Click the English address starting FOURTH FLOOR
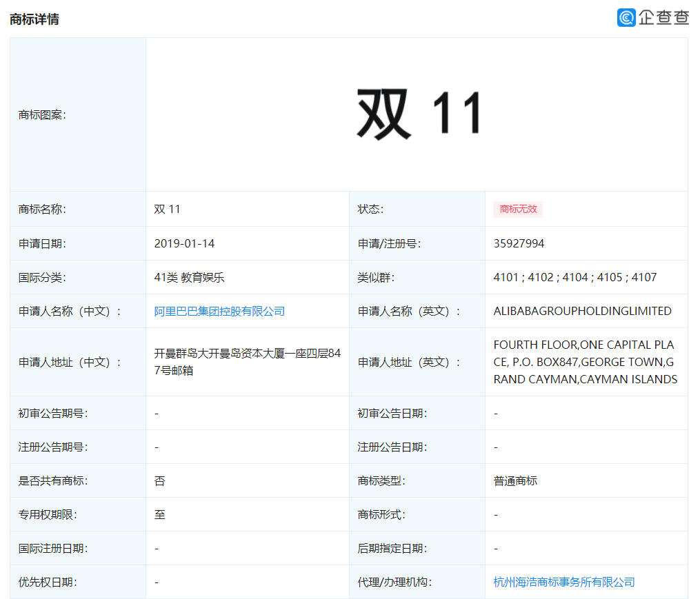Viewport: 700px width, 599px height. pos(586,362)
